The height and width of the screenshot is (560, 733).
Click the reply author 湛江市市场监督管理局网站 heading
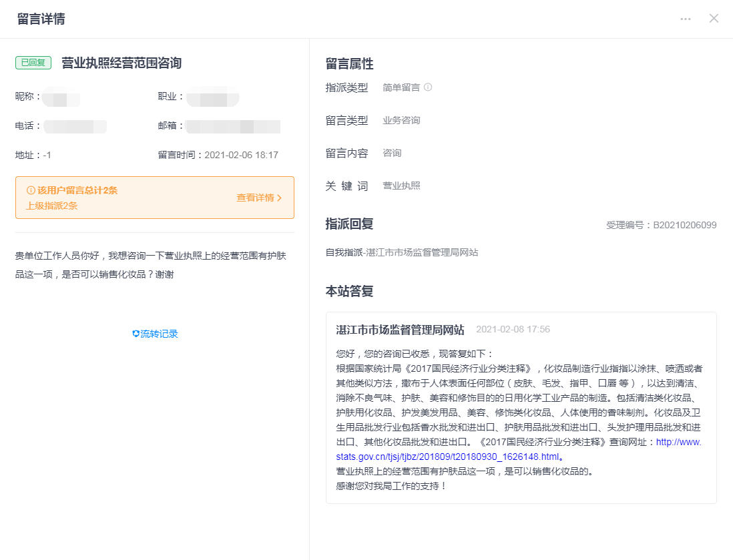[400, 330]
